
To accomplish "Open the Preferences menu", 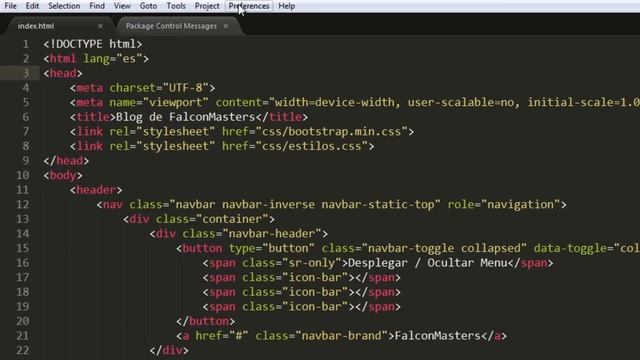I will [x=249, y=6].
